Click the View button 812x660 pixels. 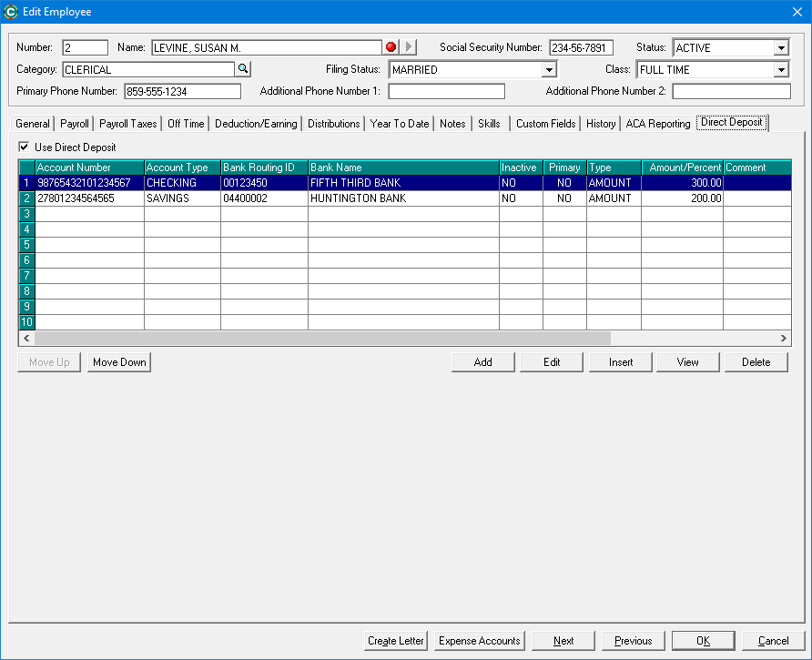tap(687, 362)
